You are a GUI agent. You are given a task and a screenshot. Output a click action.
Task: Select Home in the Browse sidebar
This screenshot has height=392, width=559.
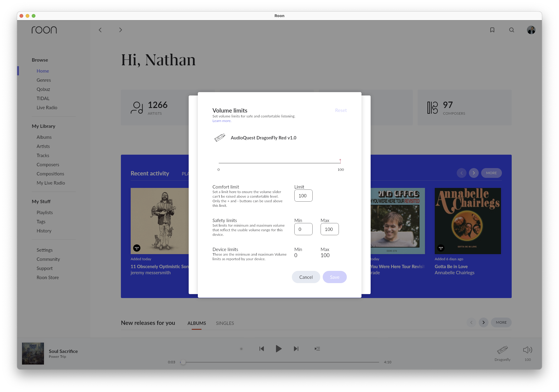43,71
